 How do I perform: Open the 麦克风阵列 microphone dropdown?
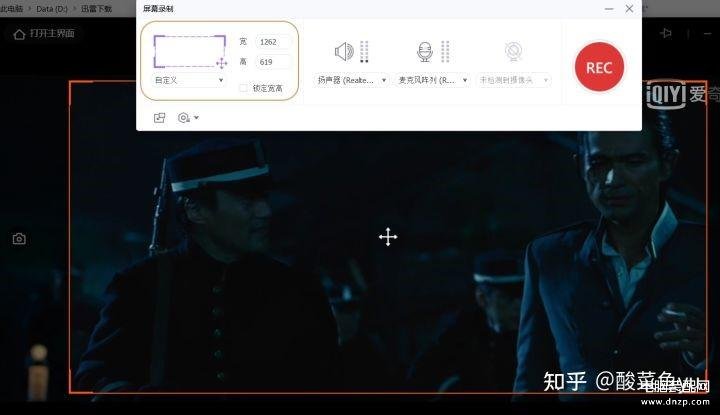click(x=433, y=80)
